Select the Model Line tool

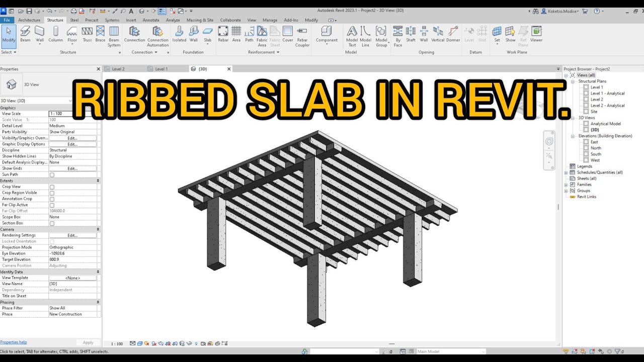click(x=366, y=36)
